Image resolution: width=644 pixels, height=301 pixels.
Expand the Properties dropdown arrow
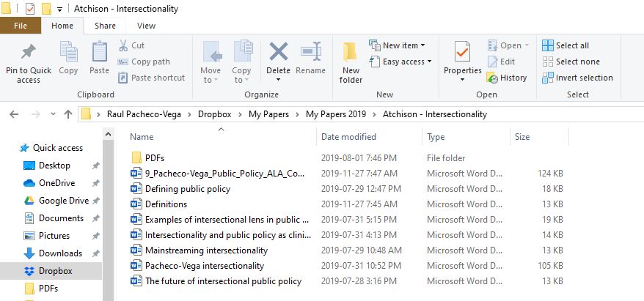click(x=463, y=80)
